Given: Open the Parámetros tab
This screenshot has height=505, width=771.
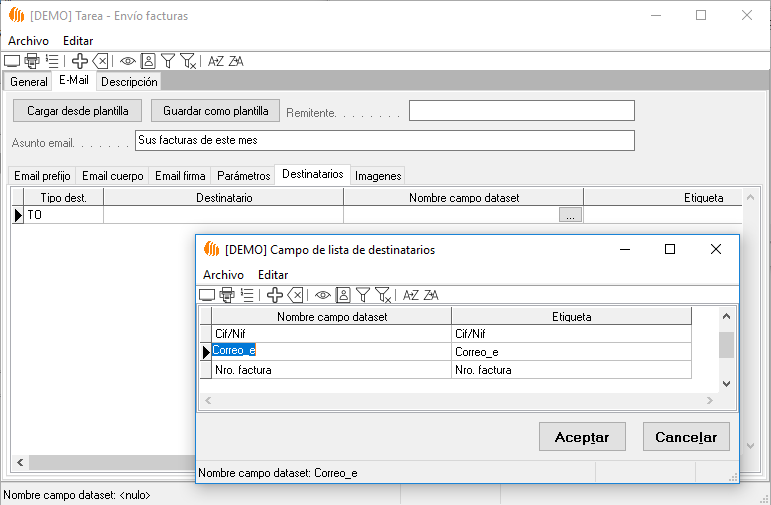Looking at the screenshot, I should (243, 176).
